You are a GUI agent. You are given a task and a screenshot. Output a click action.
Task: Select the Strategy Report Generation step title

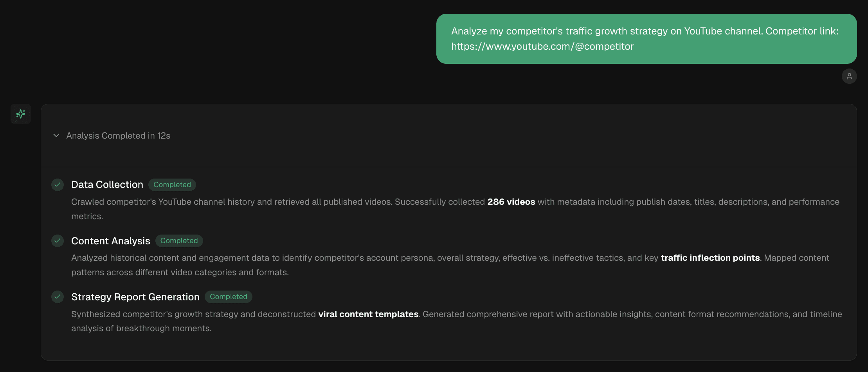pyautogui.click(x=135, y=297)
